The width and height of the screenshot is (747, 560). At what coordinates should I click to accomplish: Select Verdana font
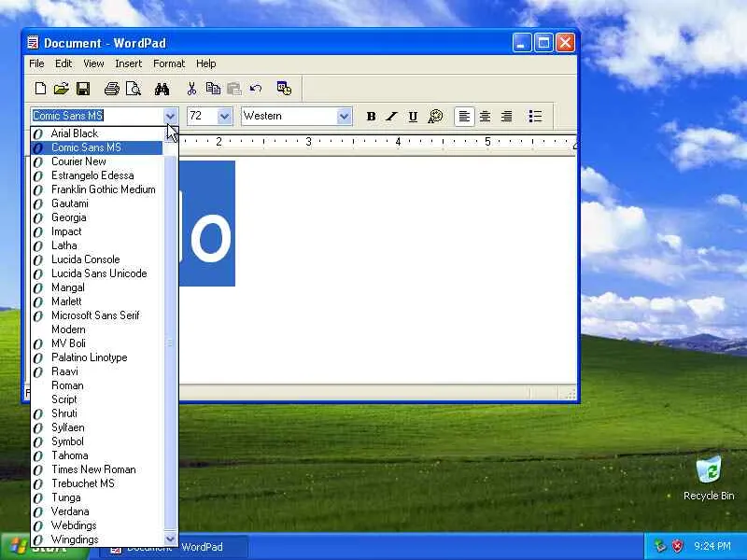tap(97, 511)
